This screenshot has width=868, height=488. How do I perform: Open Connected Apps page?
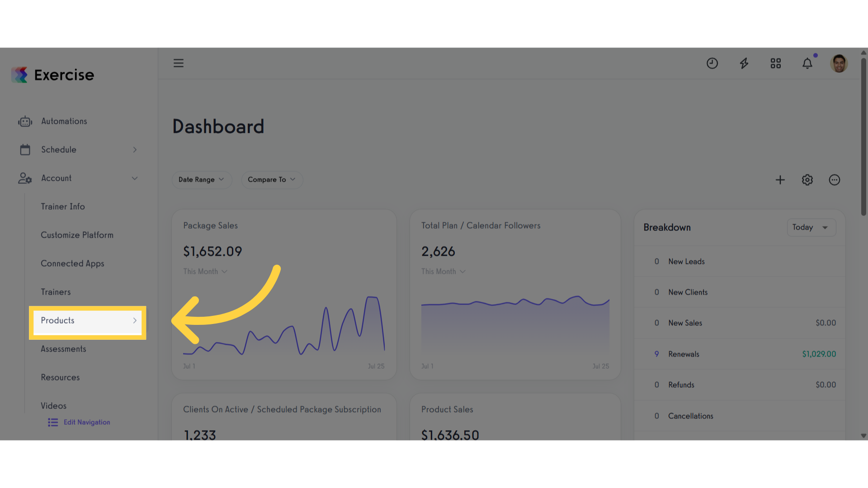[73, 263]
